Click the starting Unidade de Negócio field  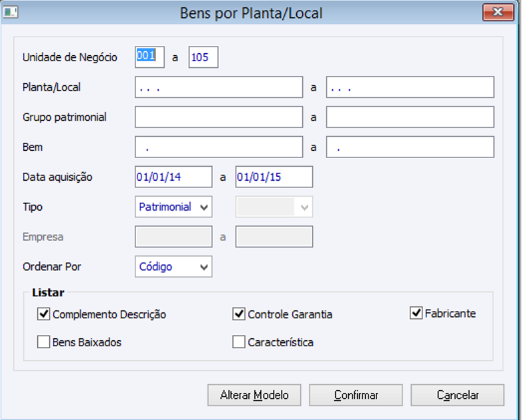pos(149,57)
